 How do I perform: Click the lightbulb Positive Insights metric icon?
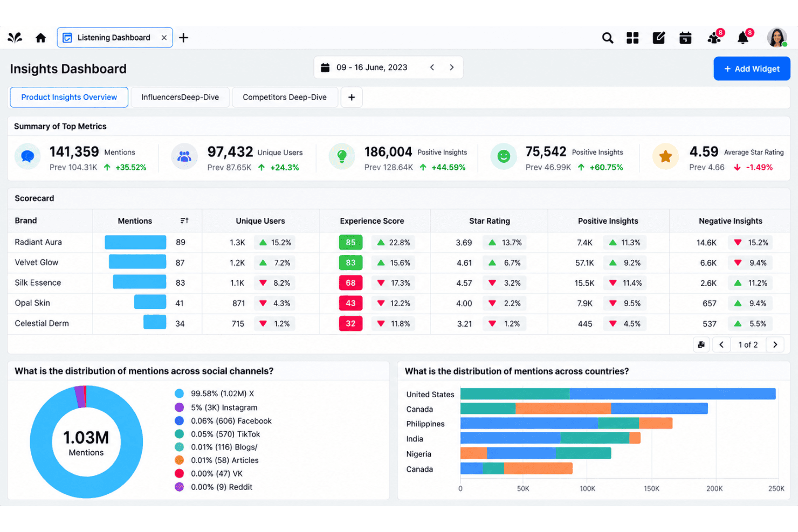pos(342,157)
